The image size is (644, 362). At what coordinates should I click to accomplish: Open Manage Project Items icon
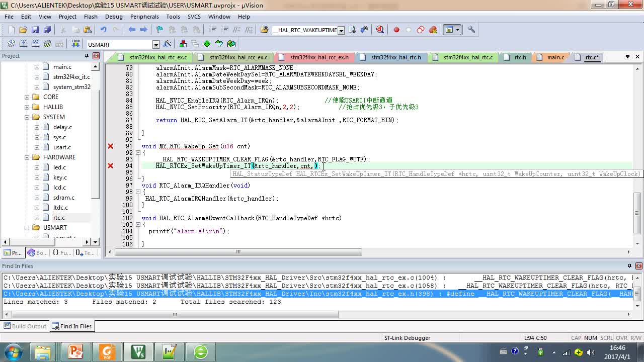(183, 44)
